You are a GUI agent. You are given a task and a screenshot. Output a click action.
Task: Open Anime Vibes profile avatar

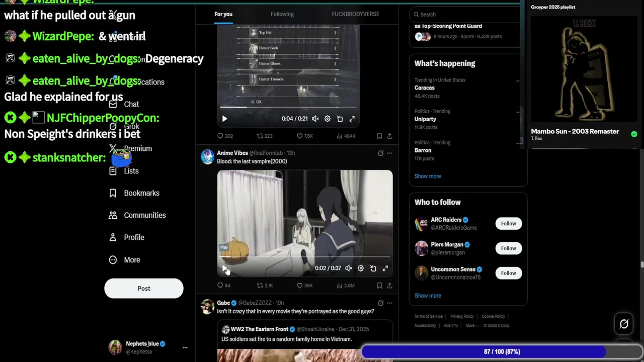[x=207, y=157]
